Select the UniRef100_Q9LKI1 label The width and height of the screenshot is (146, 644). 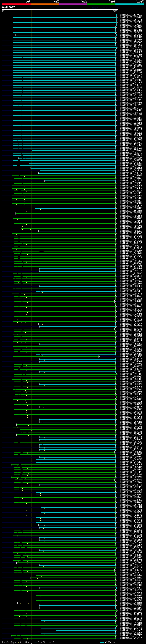(x=131, y=48)
